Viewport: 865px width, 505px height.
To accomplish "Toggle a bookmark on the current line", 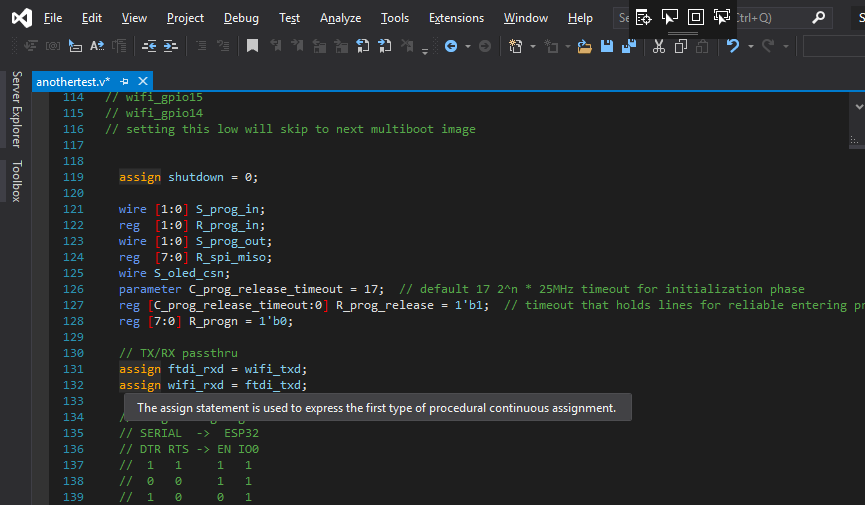I will (x=252, y=46).
